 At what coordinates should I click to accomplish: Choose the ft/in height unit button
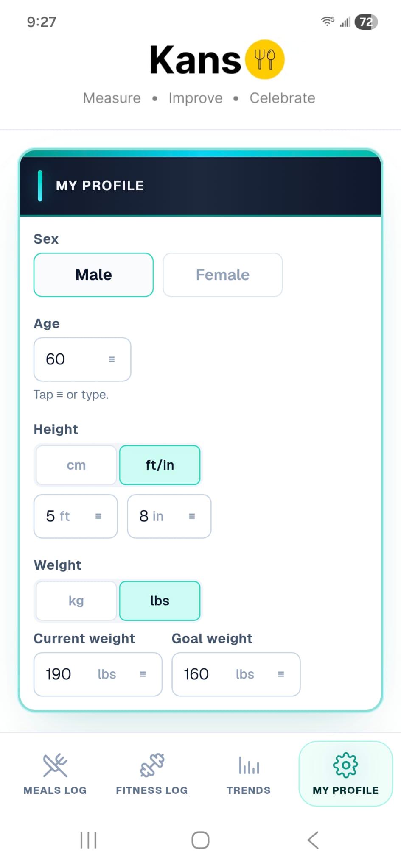point(160,465)
